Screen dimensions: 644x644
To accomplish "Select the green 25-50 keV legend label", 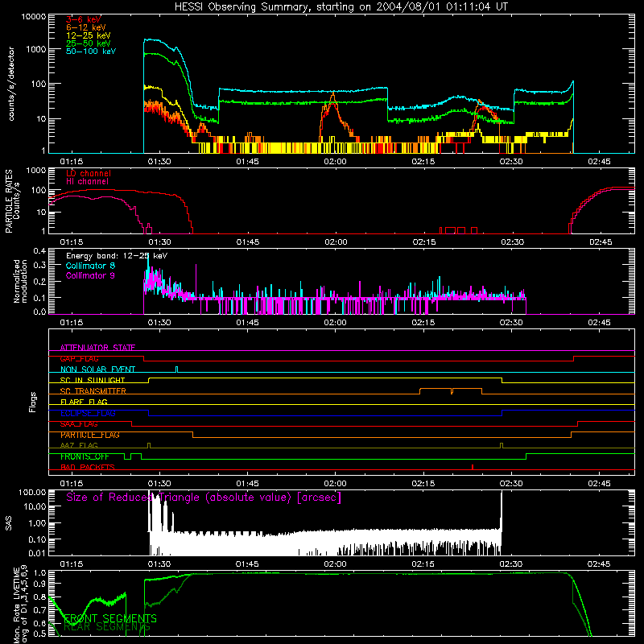I will pos(89,43).
